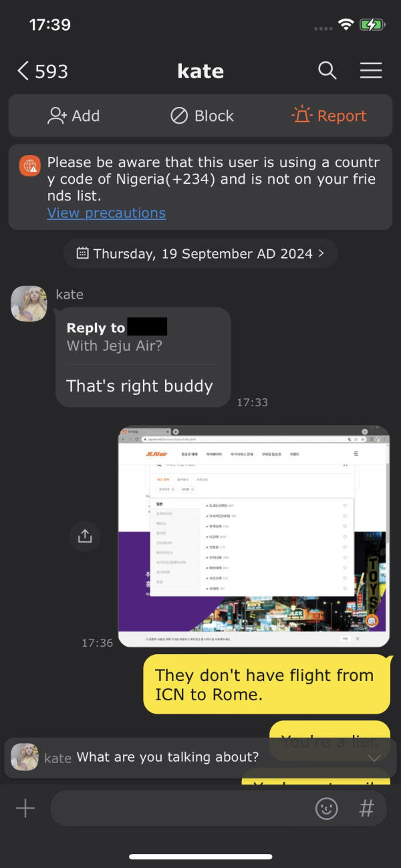Viewport: 401px width, 868px height.
Task: Tap Add to add kate as friend
Action: coord(74,116)
